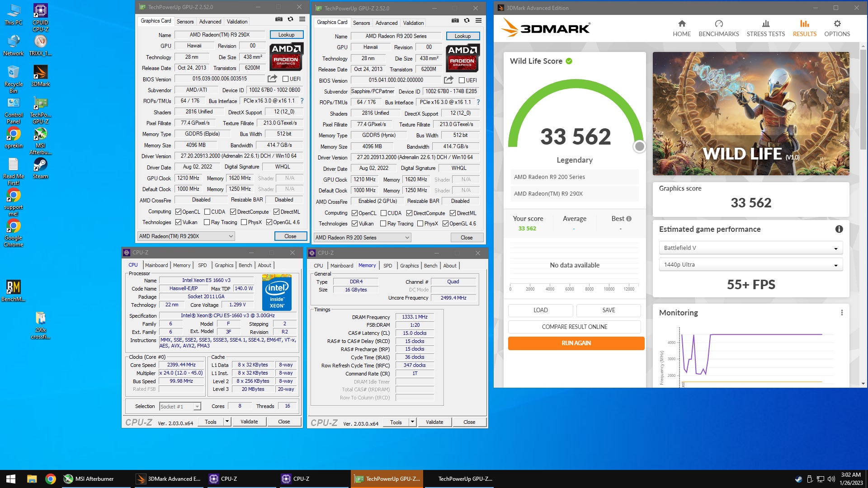Click LOAD button in 3DMark
The height and width of the screenshot is (488, 868).
tap(540, 310)
